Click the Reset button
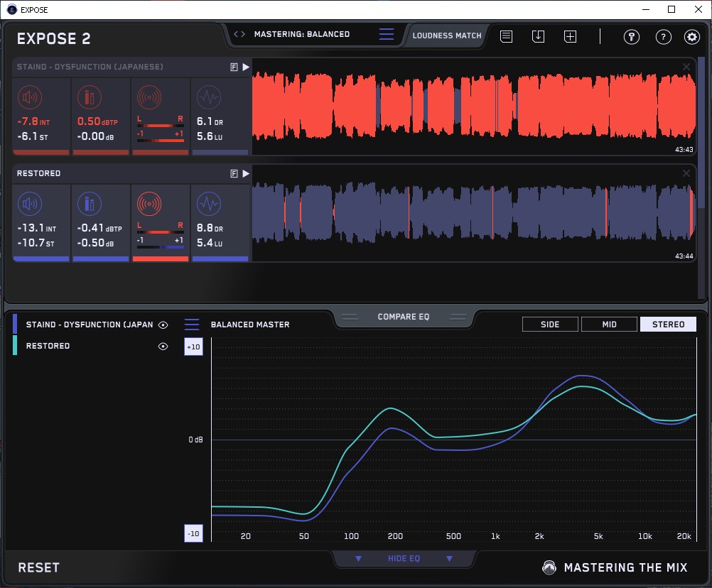This screenshot has height=588, width=712. pos(39,567)
